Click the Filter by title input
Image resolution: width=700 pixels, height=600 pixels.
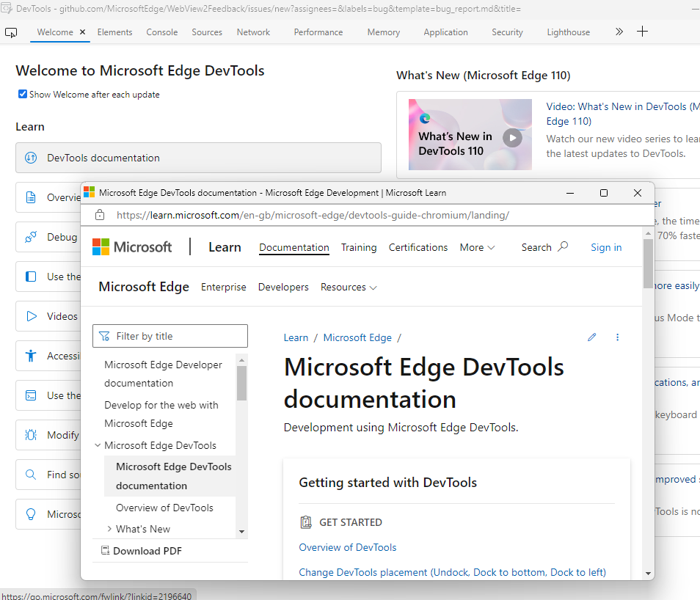(170, 336)
